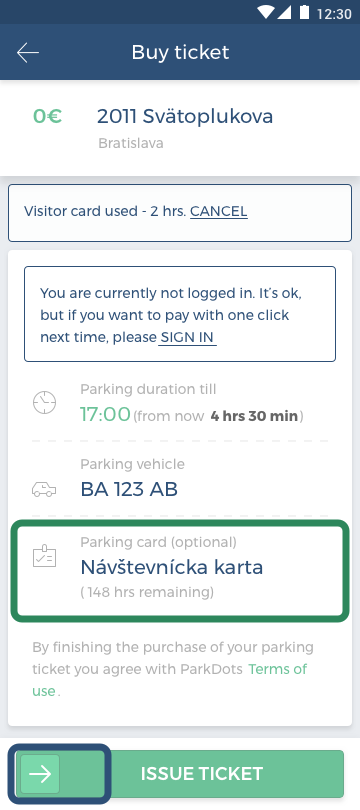The image size is (360, 810).
Task: Tap the cellular signal icon
Action: 284,12
